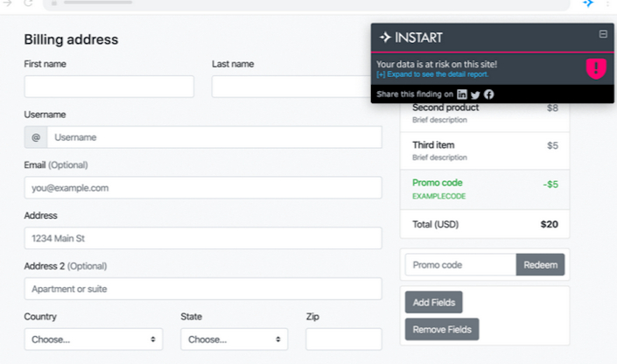Focus the First name field

[x=109, y=87]
